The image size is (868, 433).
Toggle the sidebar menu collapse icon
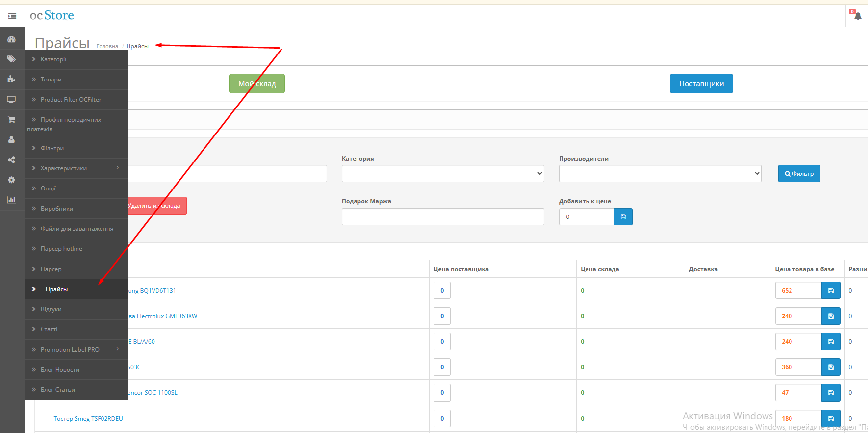12,16
